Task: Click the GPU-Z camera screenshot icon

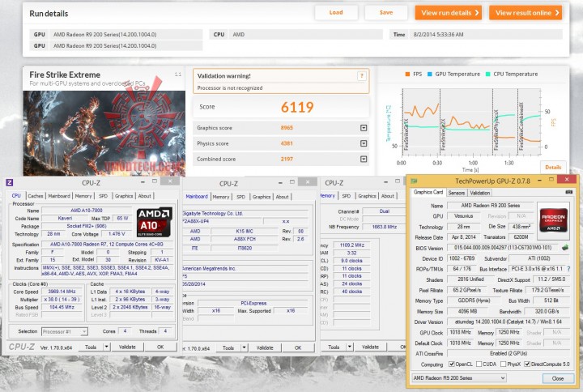Action: point(569,192)
